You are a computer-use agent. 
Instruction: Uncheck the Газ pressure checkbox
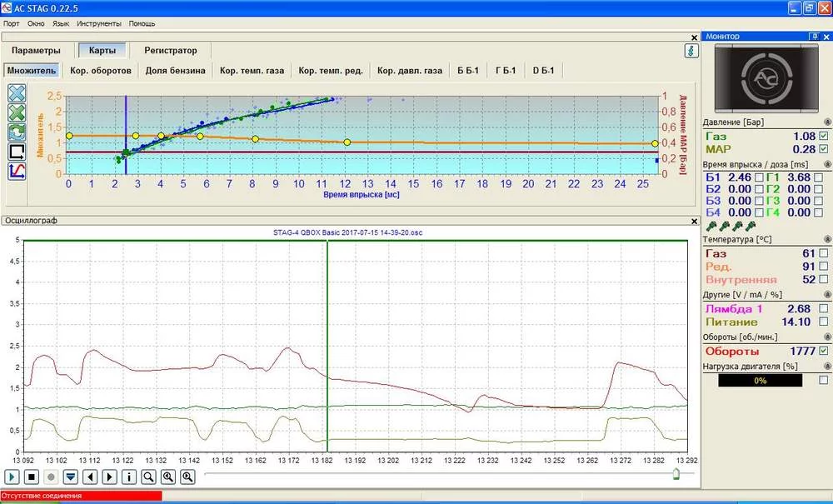click(x=824, y=137)
